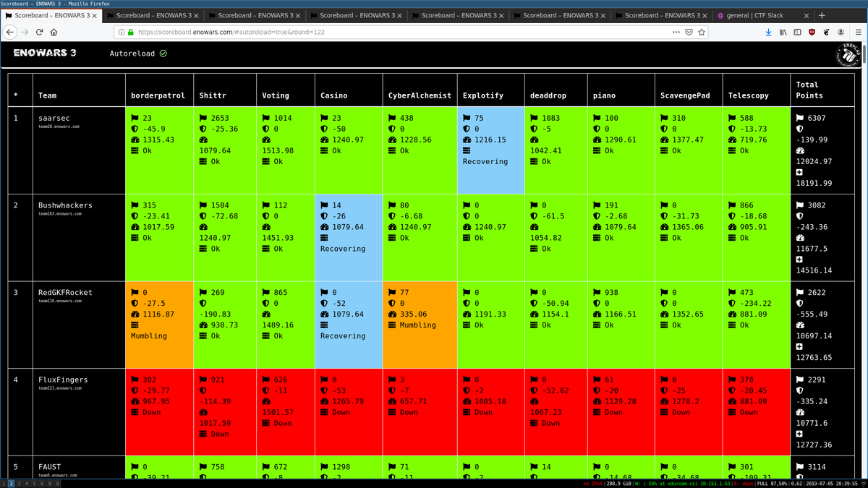Show site information icon in address bar
The height and width of the screenshot is (488, 868).
[x=120, y=32]
